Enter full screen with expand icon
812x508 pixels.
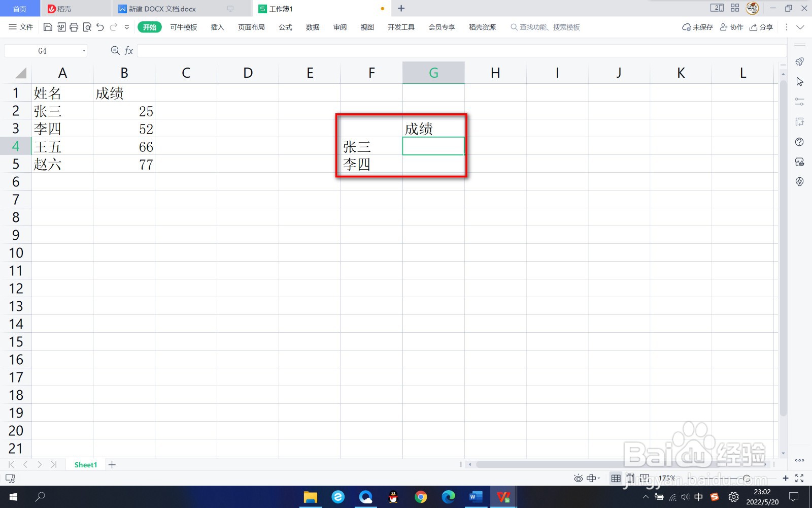pos(799,479)
